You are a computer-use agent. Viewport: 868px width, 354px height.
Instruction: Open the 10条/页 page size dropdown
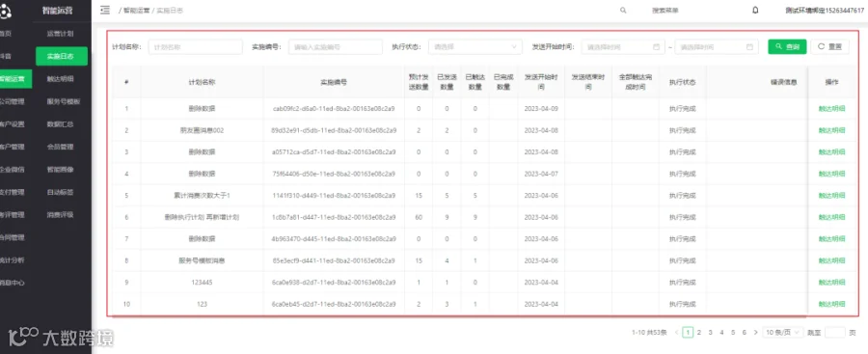point(783,333)
